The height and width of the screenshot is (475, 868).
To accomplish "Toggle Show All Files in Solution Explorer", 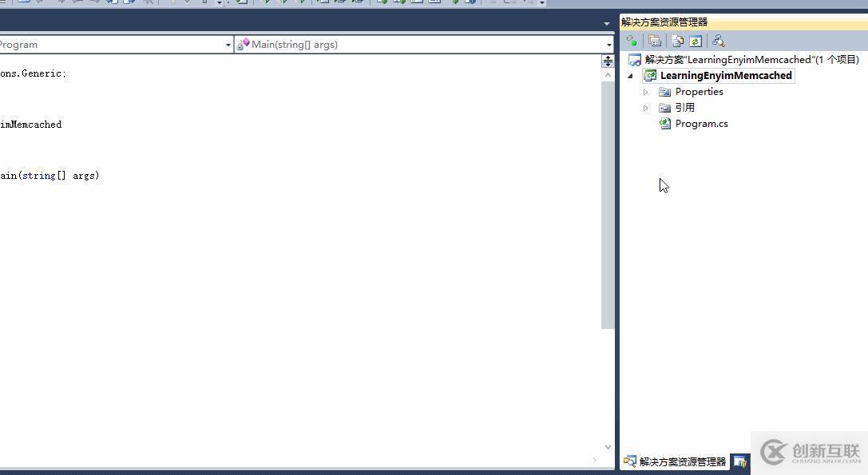I will 676,41.
